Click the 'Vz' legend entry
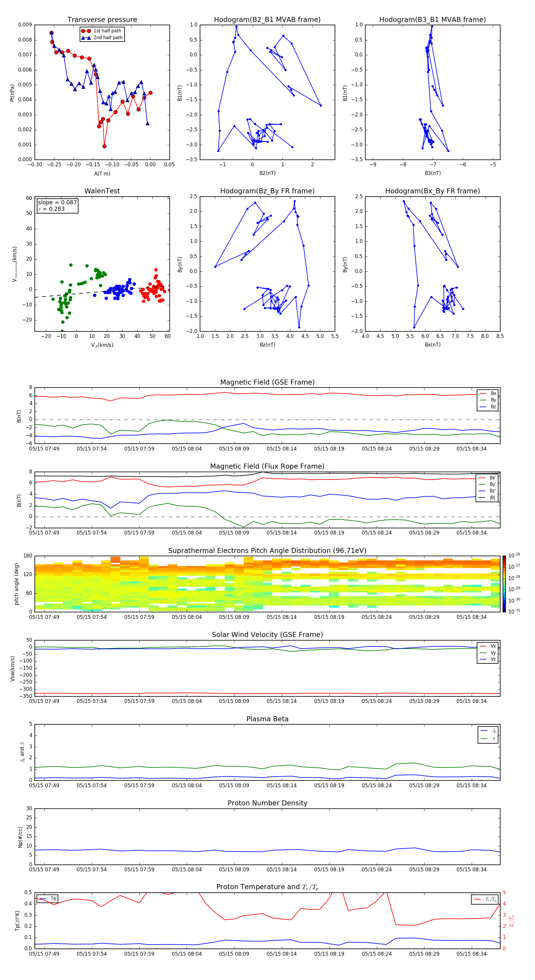This screenshot has width=535, height=980. [x=488, y=659]
